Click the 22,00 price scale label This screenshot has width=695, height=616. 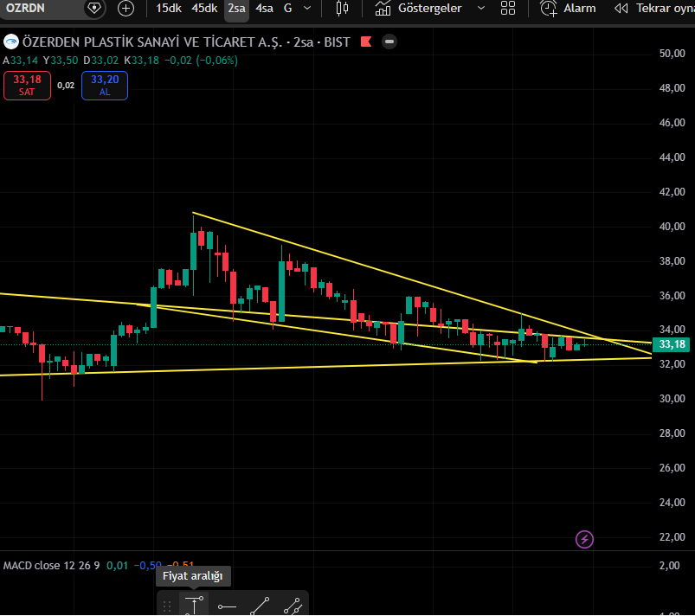pos(672,537)
